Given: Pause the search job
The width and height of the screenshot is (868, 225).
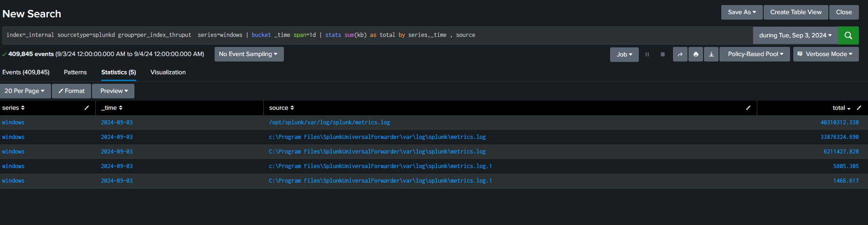Looking at the screenshot, I should [x=647, y=54].
